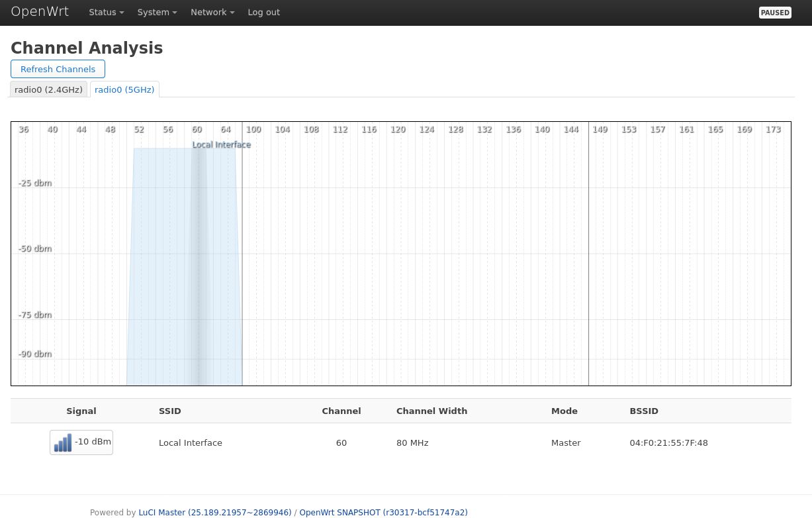Viewport: 812px width, 518px height.
Task: Click the OpenWrt brand logo
Action: [x=40, y=12]
